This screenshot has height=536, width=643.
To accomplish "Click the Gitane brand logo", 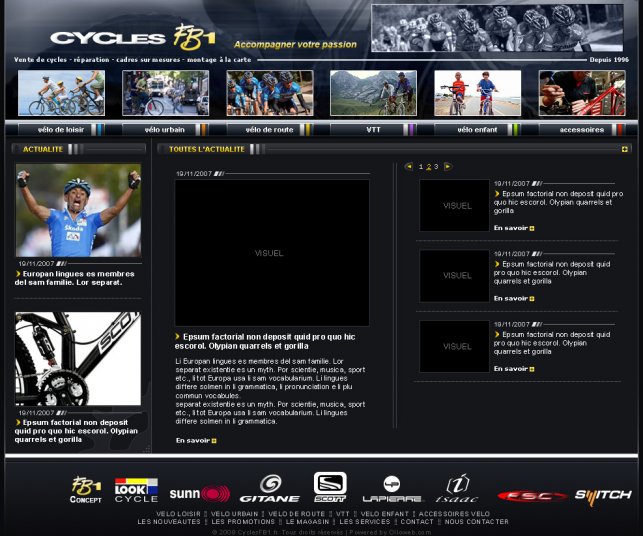I will click(x=269, y=489).
